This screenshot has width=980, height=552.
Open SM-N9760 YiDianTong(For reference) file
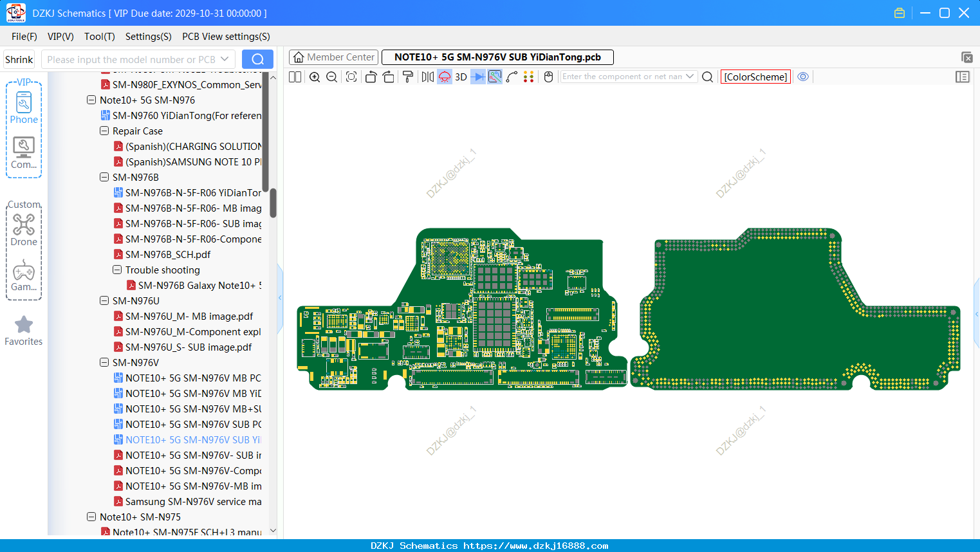(x=181, y=116)
